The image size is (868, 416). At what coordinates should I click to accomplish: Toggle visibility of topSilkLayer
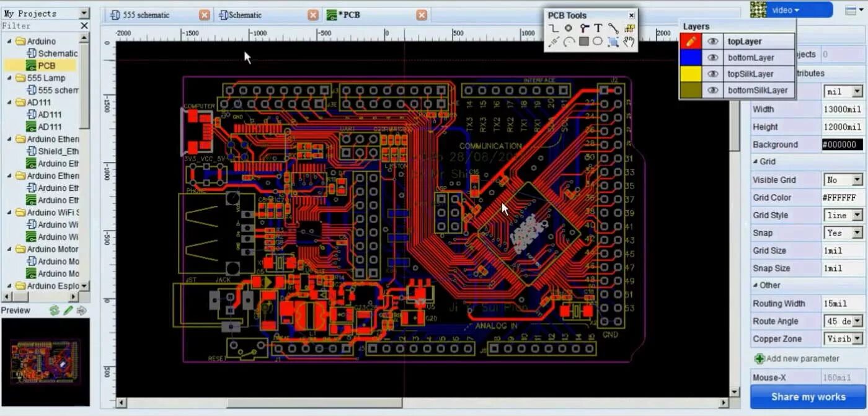tap(713, 74)
